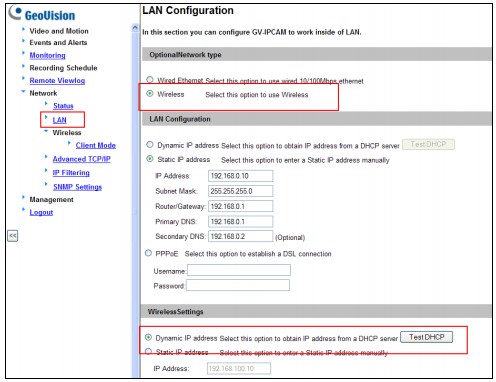Click the sidebar scroll up arrow
Screen dimensions: 496x382
click(x=135, y=27)
